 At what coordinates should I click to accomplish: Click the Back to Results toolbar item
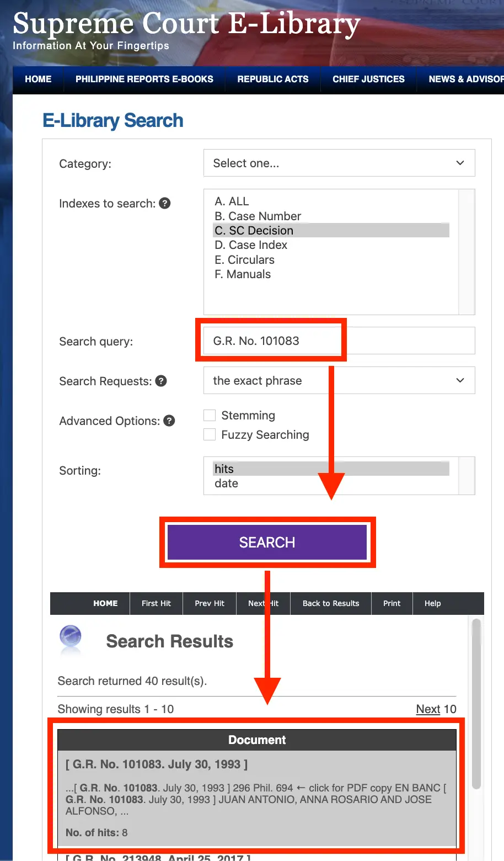(331, 603)
